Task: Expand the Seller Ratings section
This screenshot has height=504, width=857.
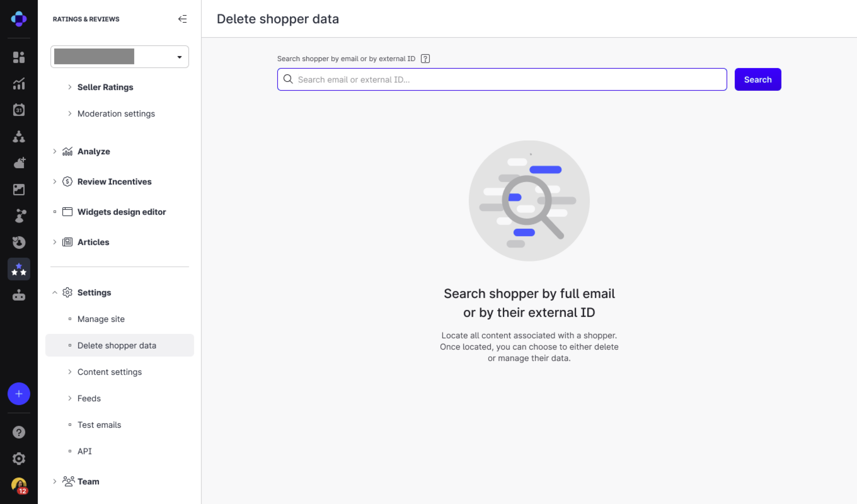Action: pyautogui.click(x=105, y=87)
